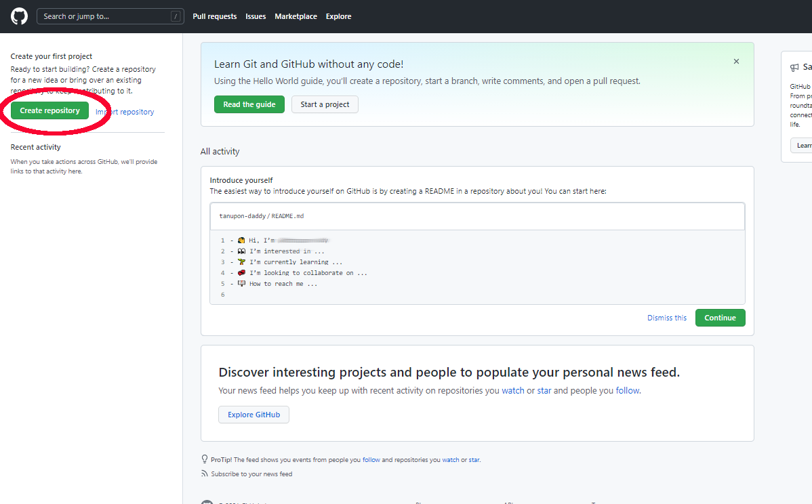Click the megaphone icon in right panel

[794, 68]
